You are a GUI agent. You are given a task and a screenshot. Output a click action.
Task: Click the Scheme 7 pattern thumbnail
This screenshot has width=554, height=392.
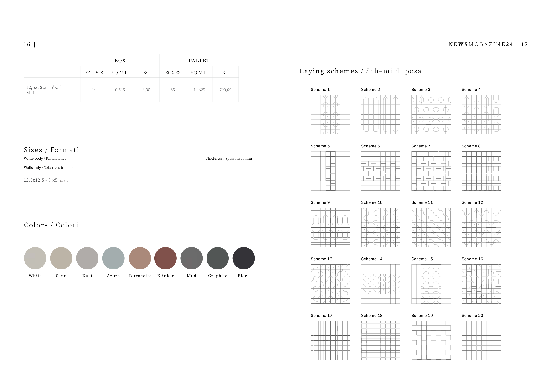point(431,171)
